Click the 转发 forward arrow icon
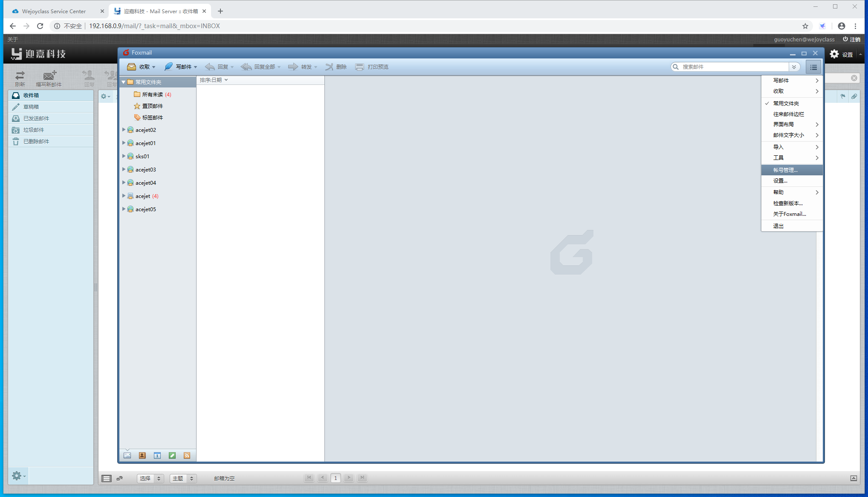Viewport: 868px width, 497px height. click(x=293, y=67)
